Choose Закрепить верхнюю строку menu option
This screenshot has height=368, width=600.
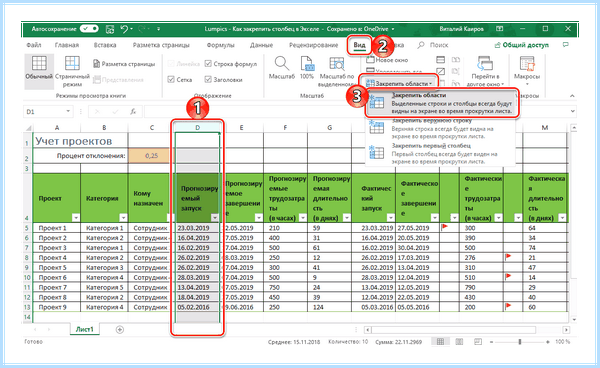(x=440, y=129)
